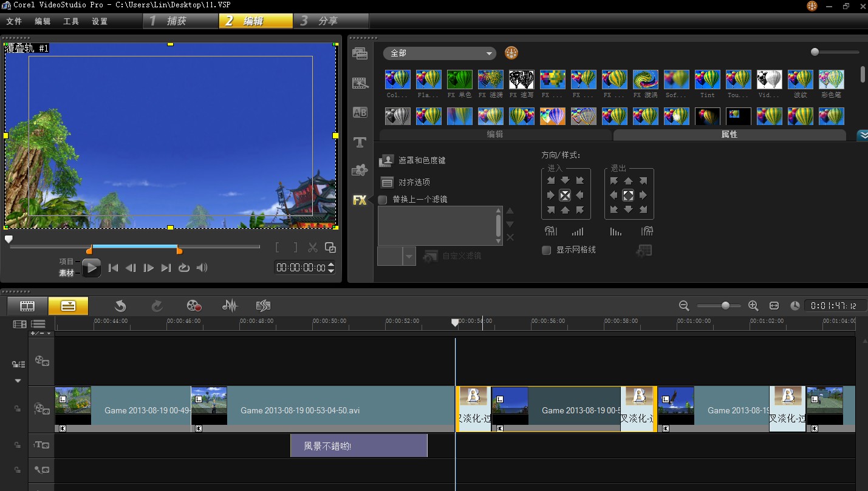Click the scissors split clip icon
Screen dimensions: 868x491
tap(313, 248)
